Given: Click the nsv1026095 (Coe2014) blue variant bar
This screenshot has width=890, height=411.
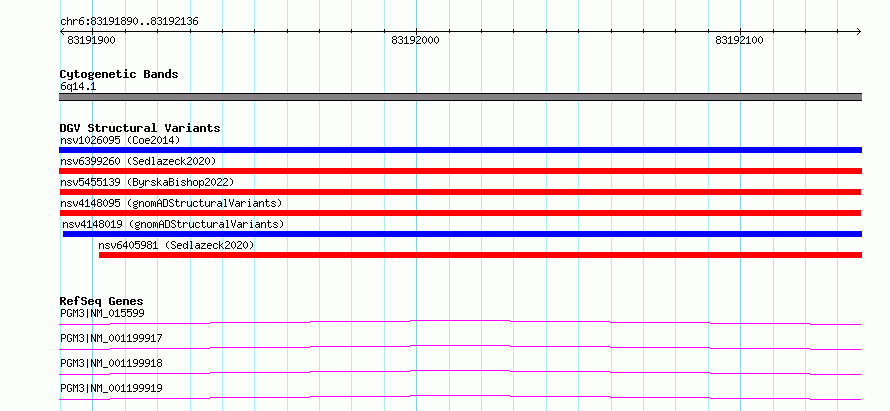Looking at the screenshot, I should pyautogui.click(x=460, y=150).
